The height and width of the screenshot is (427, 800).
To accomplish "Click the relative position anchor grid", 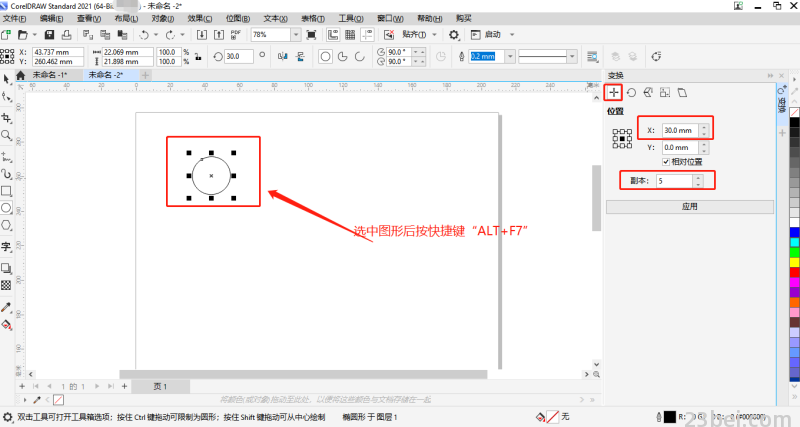I will click(x=622, y=138).
